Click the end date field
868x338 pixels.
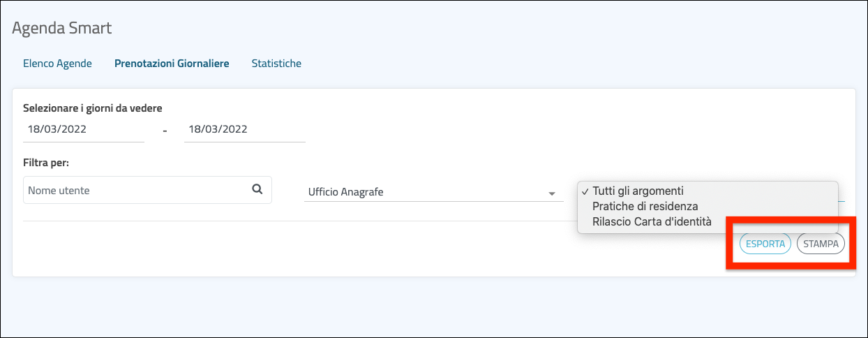pyautogui.click(x=244, y=130)
